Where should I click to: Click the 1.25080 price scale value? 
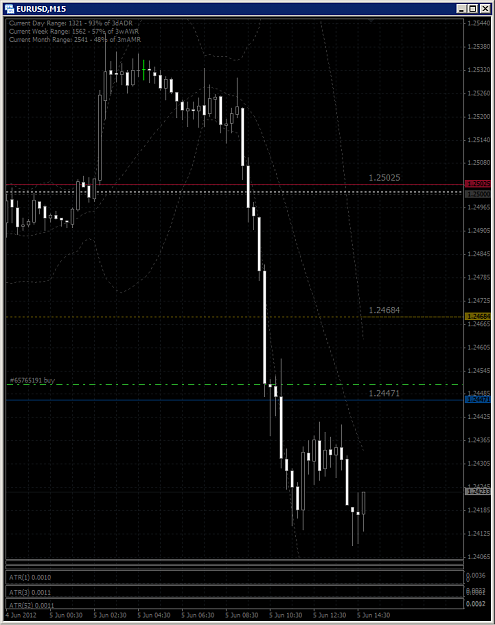click(479, 163)
